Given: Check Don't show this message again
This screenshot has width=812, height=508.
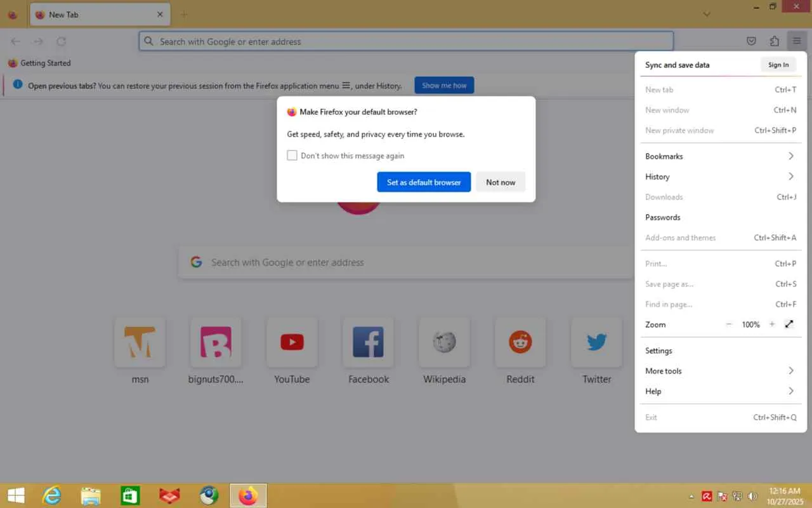Looking at the screenshot, I should pos(292,156).
